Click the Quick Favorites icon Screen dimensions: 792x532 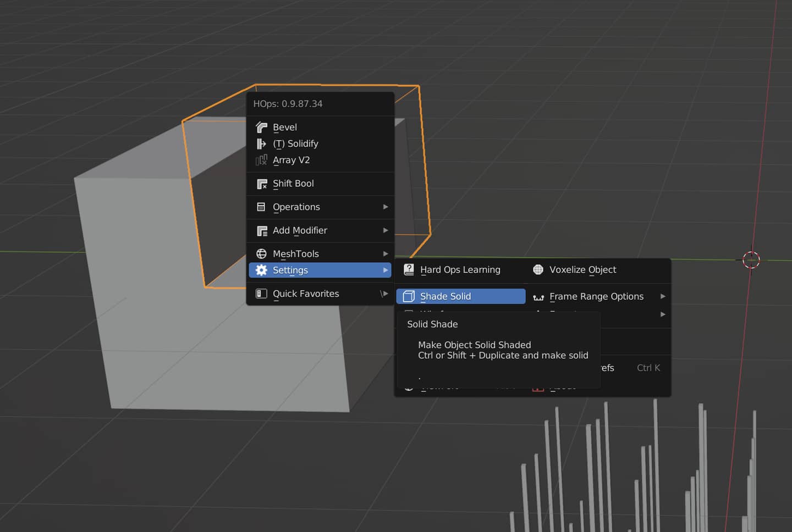pyautogui.click(x=262, y=294)
